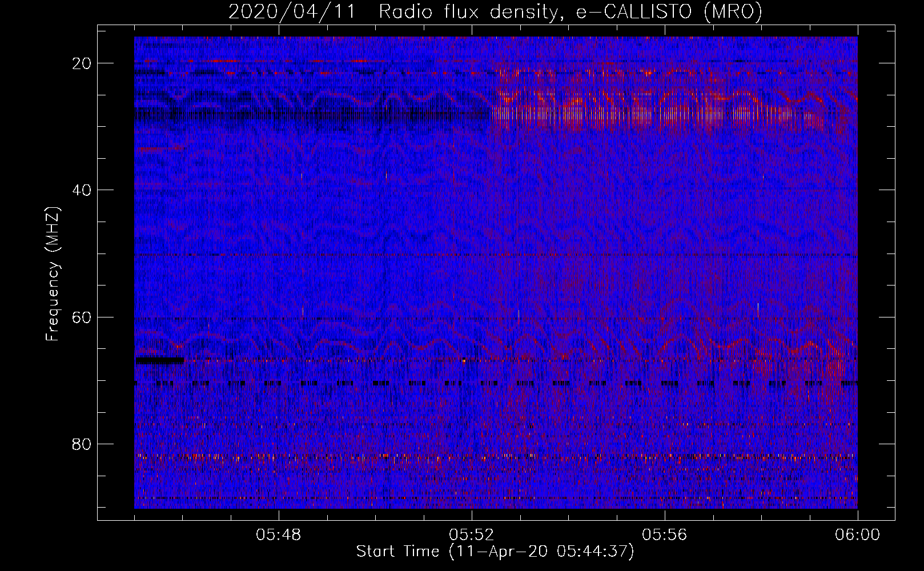Click the 20 MHz frequency tick label

[x=82, y=63]
